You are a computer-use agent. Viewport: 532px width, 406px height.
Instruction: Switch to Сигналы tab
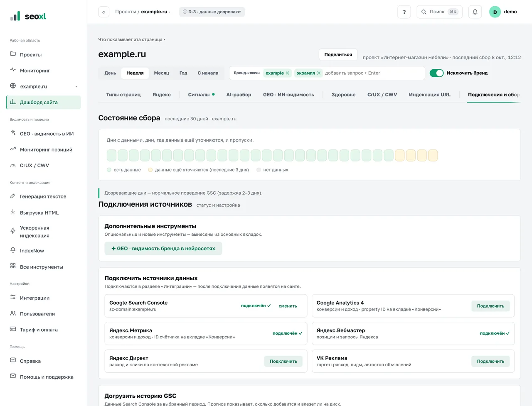201,95
